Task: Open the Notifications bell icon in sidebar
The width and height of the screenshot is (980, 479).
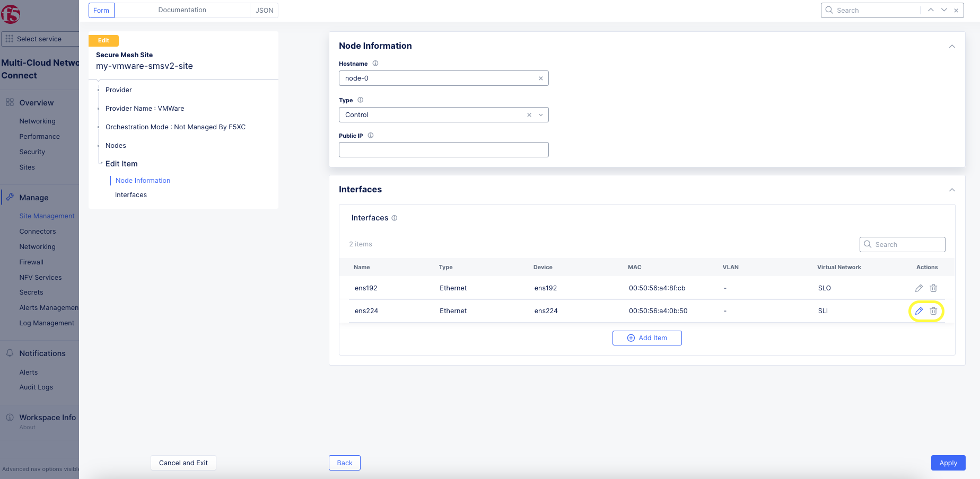Action: pos(10,353)
